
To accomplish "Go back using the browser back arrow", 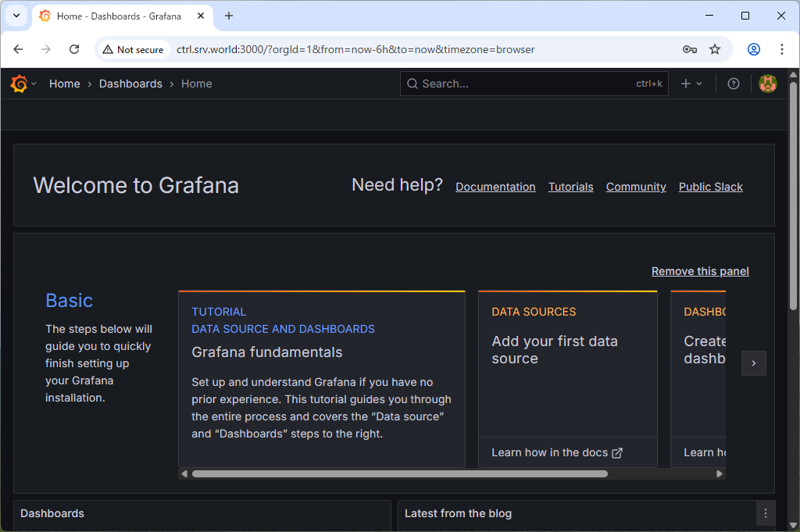I will click(19, 49).
